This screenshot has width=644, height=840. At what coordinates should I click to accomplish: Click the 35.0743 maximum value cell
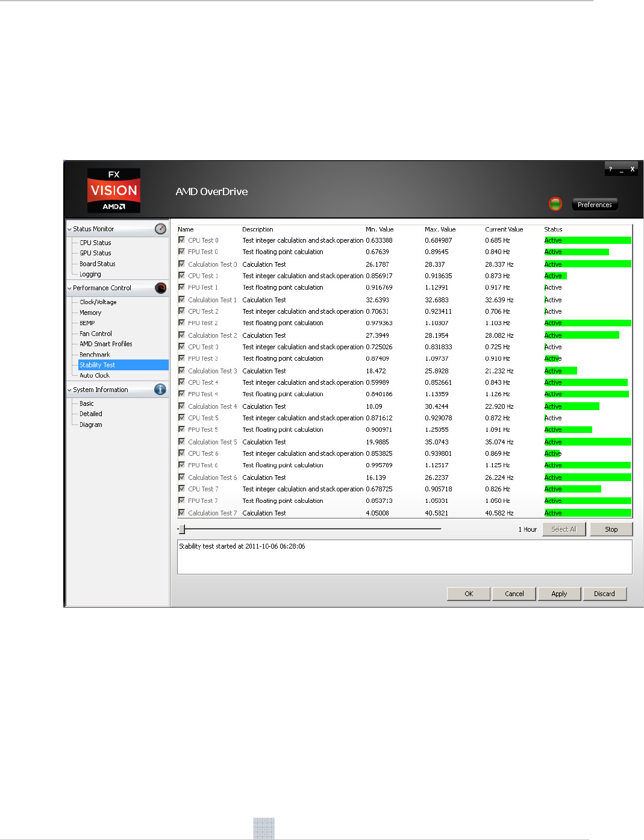437,442
